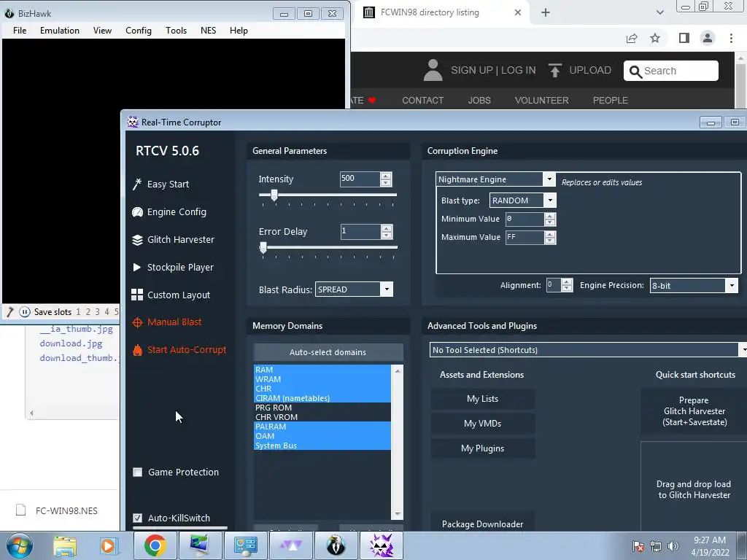Close the FCWIN98 directory listing tab
The width and height of the screenshot is (747, 560).
518,12
